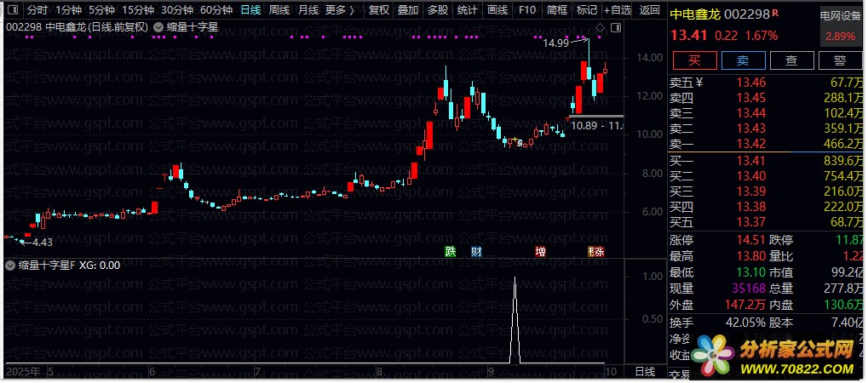Click the 缩量十字星F XG: 0.00 readout
This screenshot has width=868, height=383.
(69, 265)
